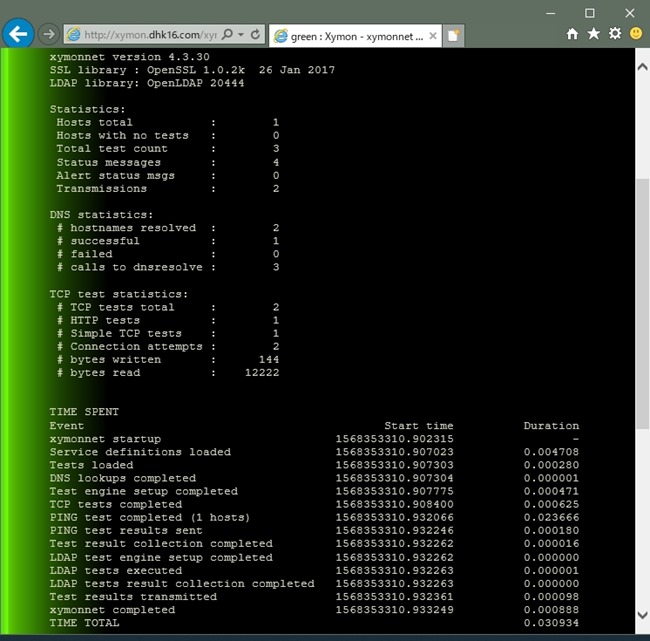Screen dimensions: 650x641
Task: Click the 'Start time' column header
Action: 419,426
